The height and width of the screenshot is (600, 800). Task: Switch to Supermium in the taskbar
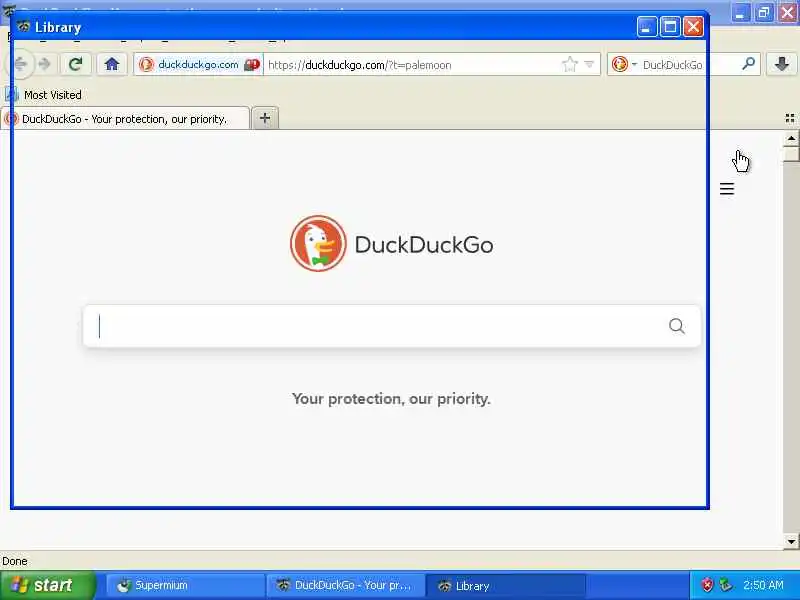(185, 585)
